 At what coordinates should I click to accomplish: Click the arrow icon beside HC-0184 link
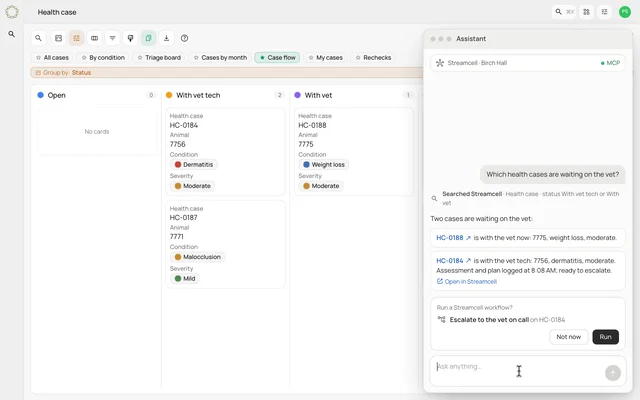(x=468, y=261)
